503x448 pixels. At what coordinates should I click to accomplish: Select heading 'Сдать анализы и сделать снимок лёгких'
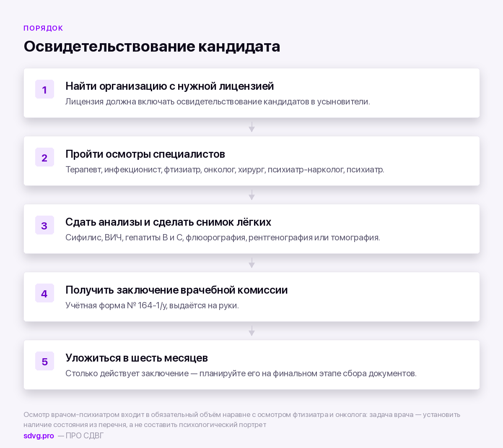[x=168, y=222]
